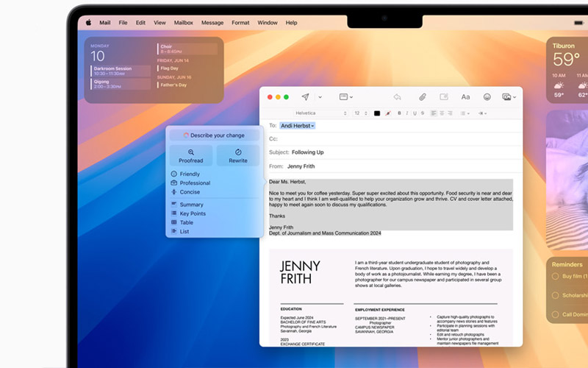Open the Format menu

pos(240,23)
